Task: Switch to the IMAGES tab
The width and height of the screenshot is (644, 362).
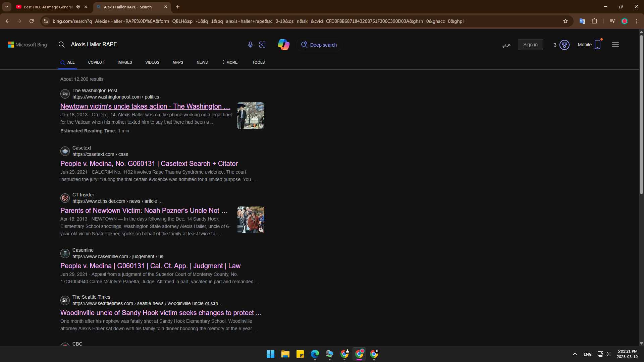Action: pyautogui.click(x=125, y=62)
